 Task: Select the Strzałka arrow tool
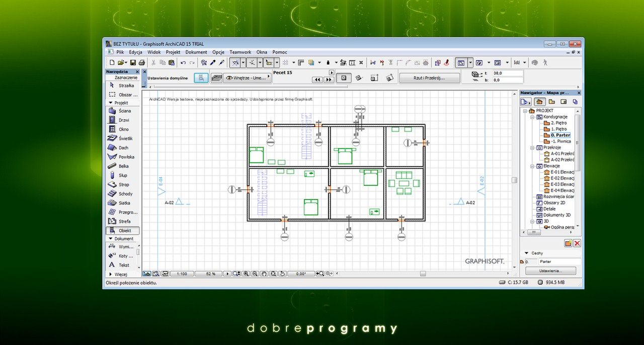[123, 85]
